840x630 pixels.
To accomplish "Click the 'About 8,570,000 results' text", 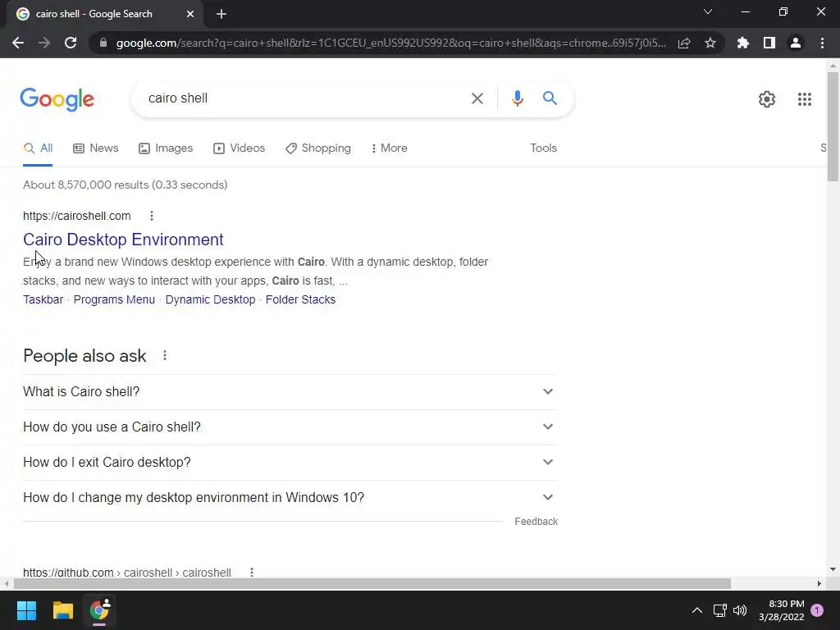I will click(x=126, y=185).
